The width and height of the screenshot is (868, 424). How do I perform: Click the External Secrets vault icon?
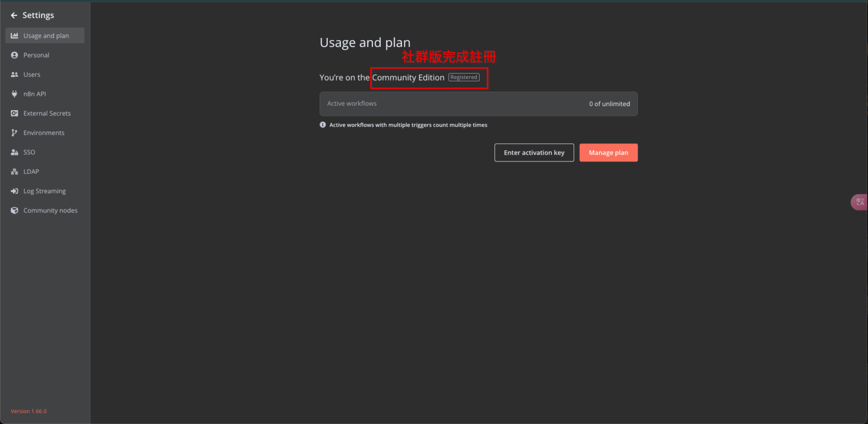click(15, 113)
